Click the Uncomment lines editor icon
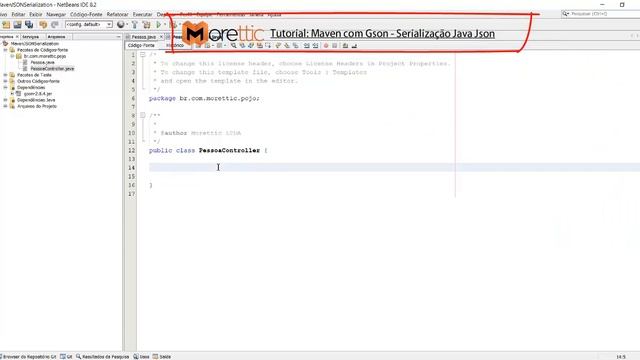 pyautogui.click(x=354, y=45)
